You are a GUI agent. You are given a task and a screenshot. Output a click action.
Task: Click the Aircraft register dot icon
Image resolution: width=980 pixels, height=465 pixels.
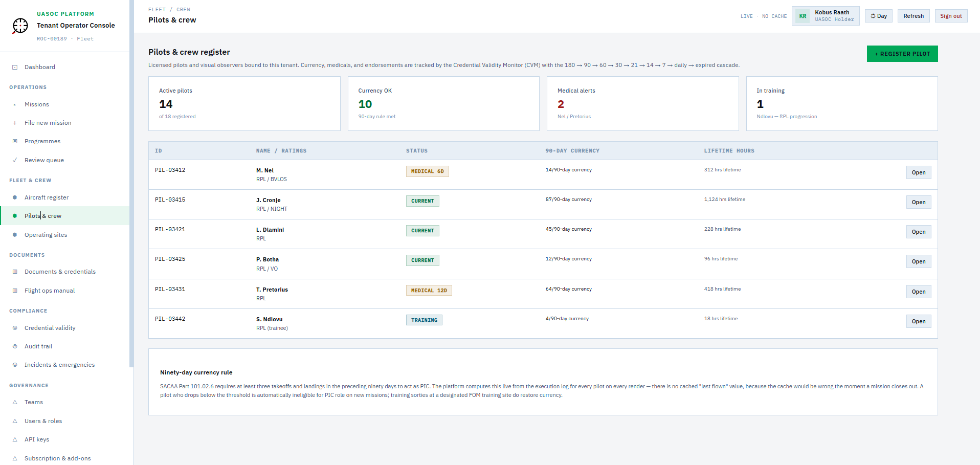[15, 197]
